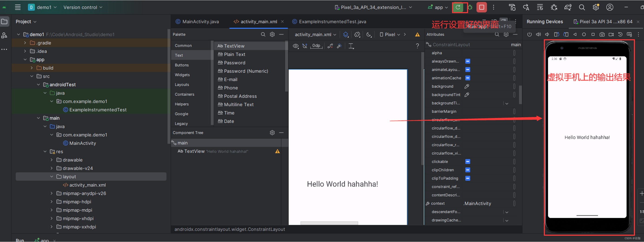Viewport: 644px width, 242px height.
Task: Toggle animationCache attribute checkbox
Action: 467,78
